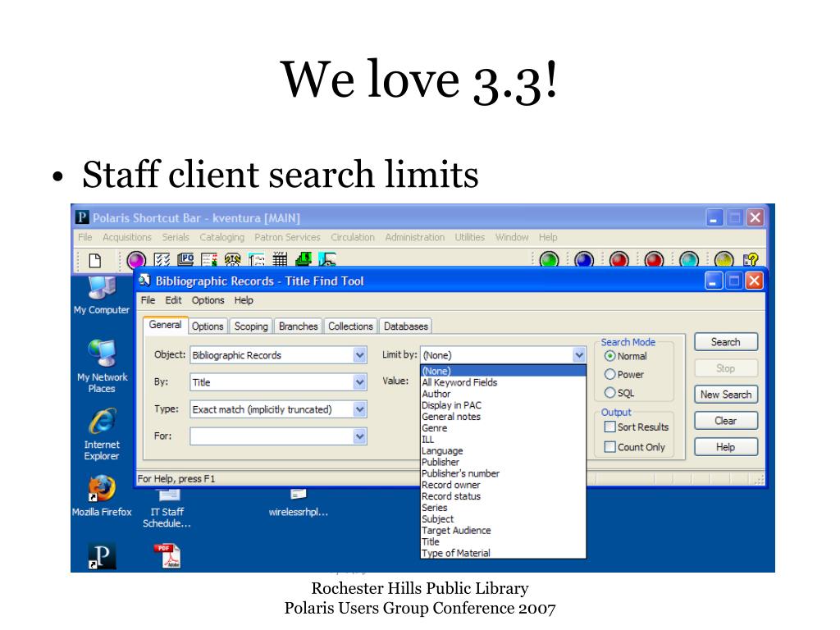
Task: Click the Stop button
Action: tap(726, 368)
